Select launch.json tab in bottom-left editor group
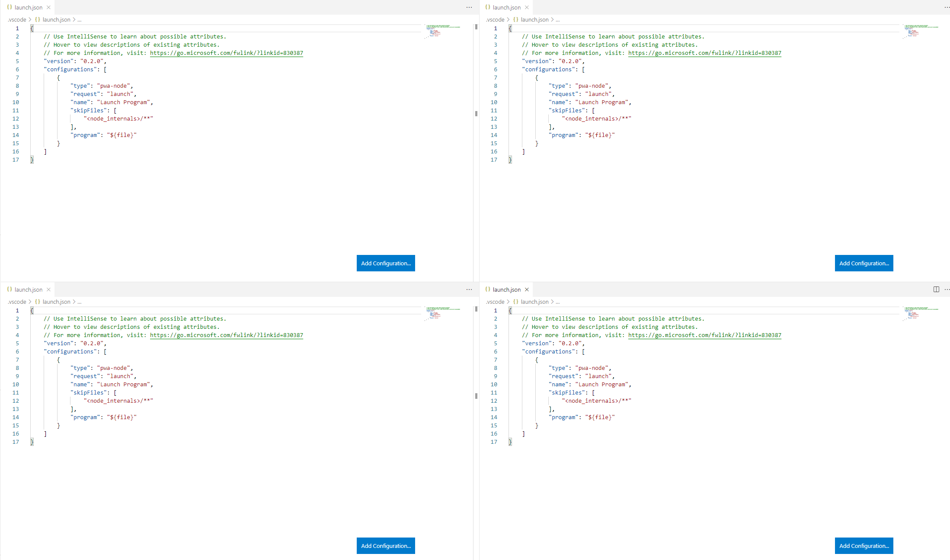Image resolution: width=950 pixels, height=560 pixels. pos(29,290)
